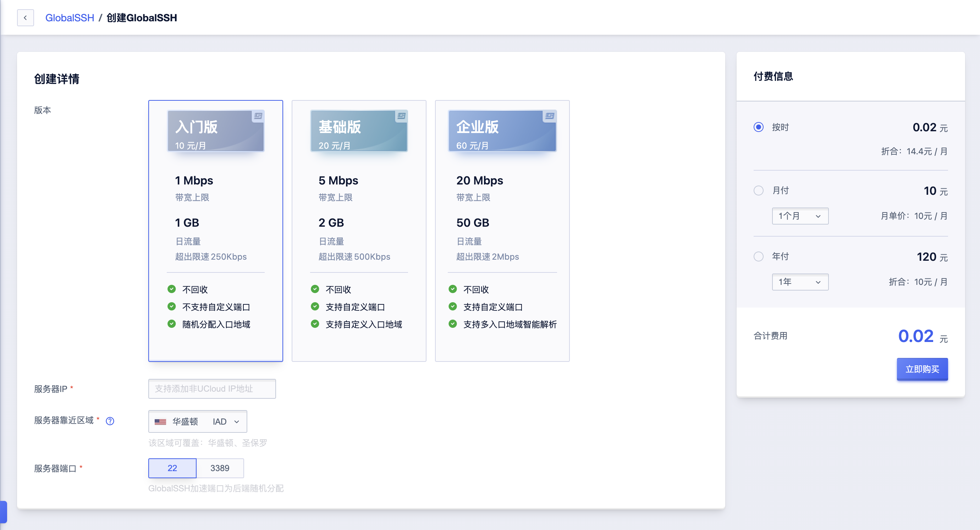Click the GlobalSSH badge icon on 入门版 card
The height and width of the screenshot is (530, 980).
(x=258, y=115)
